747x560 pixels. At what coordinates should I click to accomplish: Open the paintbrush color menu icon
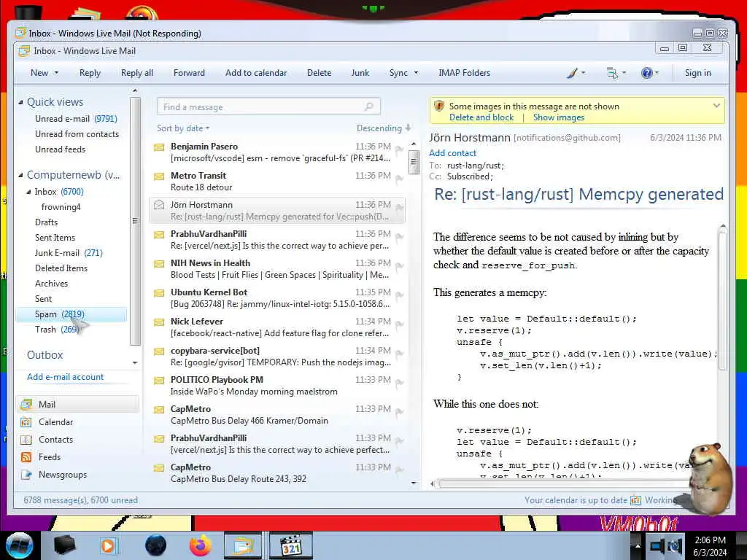coord(572,73)
